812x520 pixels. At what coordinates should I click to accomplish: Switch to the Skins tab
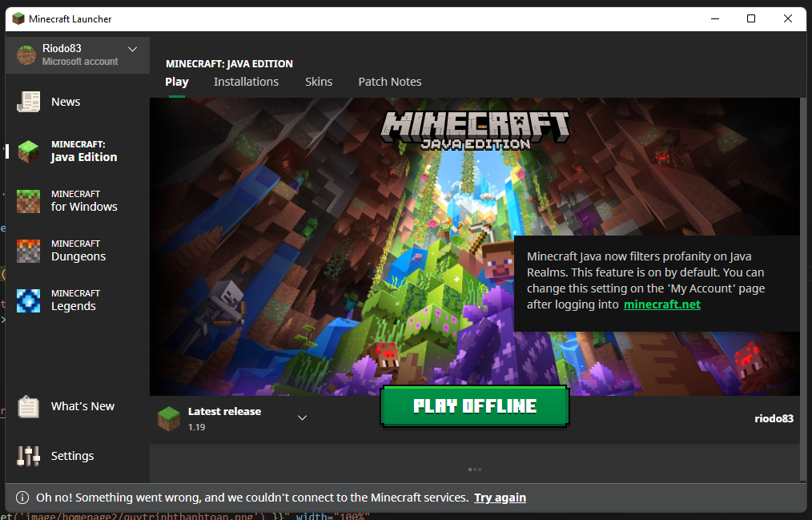tap(319, 81)
